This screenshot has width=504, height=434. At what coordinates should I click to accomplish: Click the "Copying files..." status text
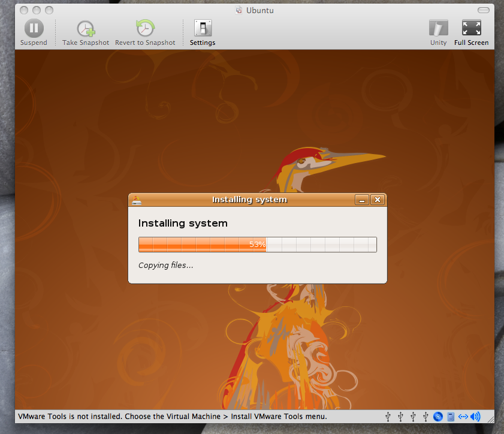coord(166,265)
